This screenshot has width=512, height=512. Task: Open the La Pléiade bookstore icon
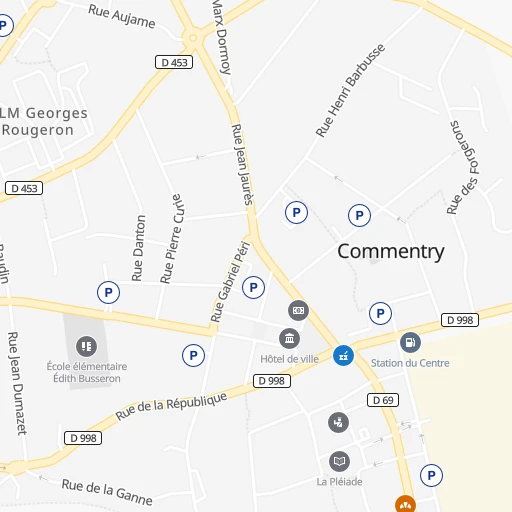tap(339, 461)
